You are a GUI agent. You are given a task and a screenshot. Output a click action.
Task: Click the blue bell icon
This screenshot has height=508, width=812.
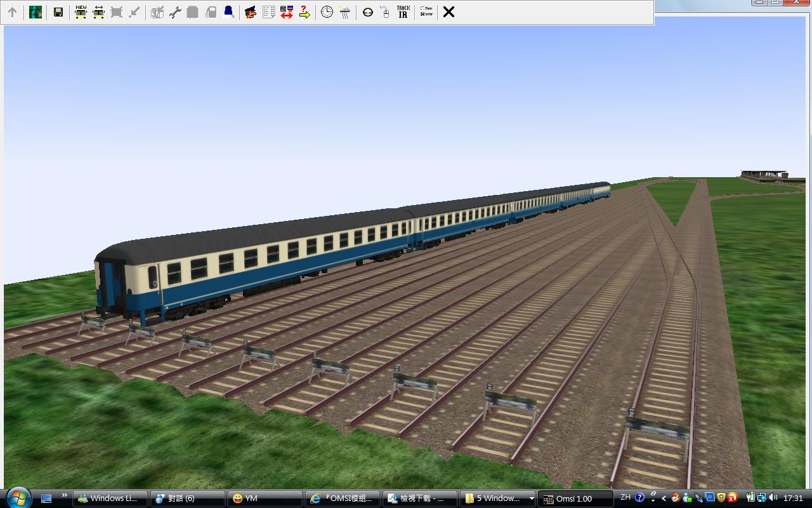pyautogui.click(x=228, y=12)
